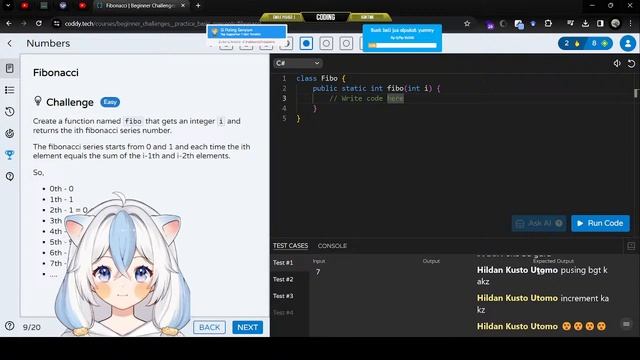Open the progress chart sidebar icon
Viewport: 640px width, 360px height.
coord(10,133)
